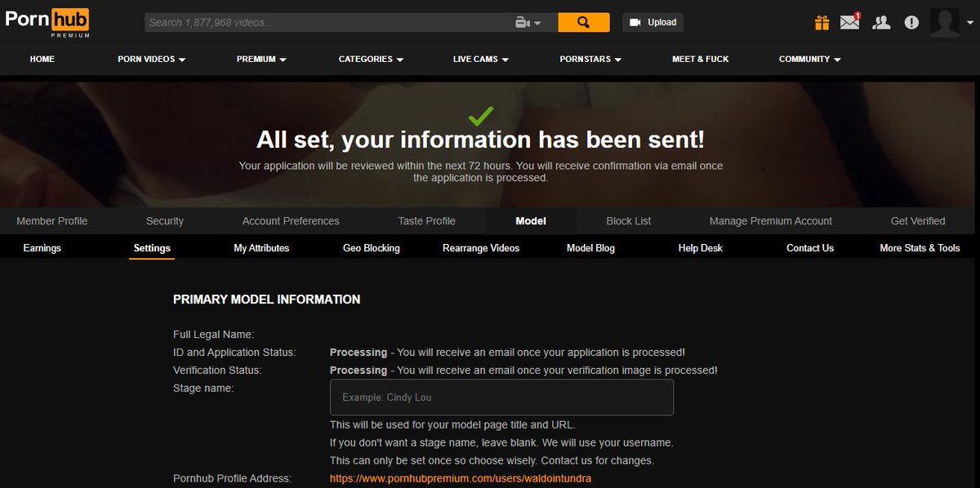Screen dimensions: 980x488
Task: Click the 'Full Legal Name:' label
Action: (214, 335)
